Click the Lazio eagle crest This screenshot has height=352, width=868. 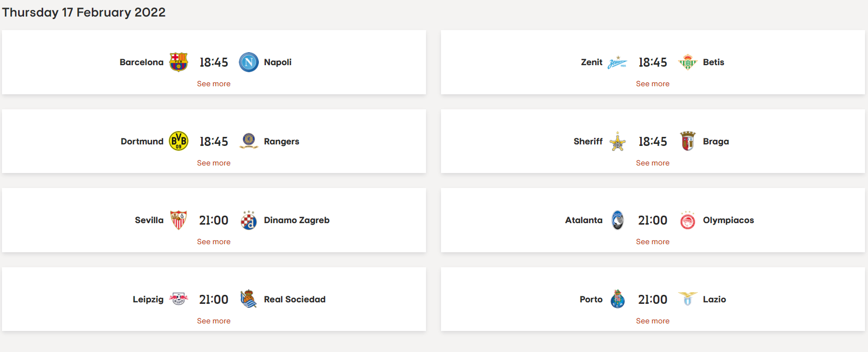click(688, 298)
